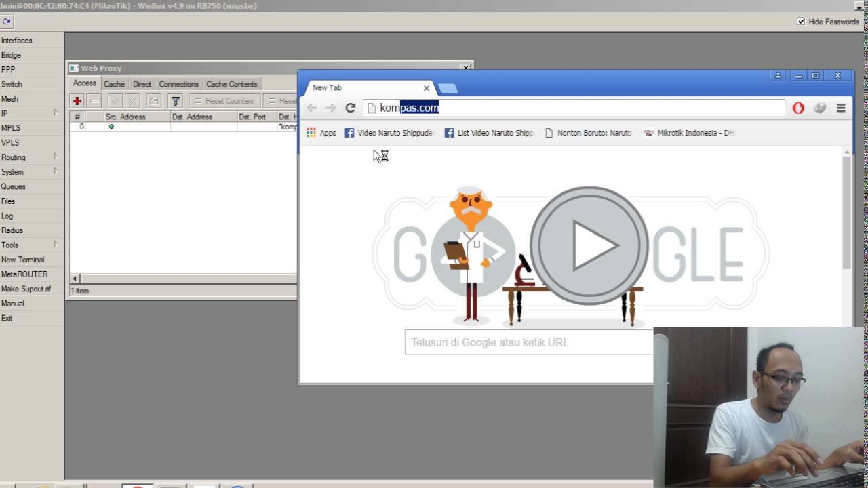This screenshot has height=488, width=868.
Task: Switch to the Cache Contents tab
Action: [232, 84]
